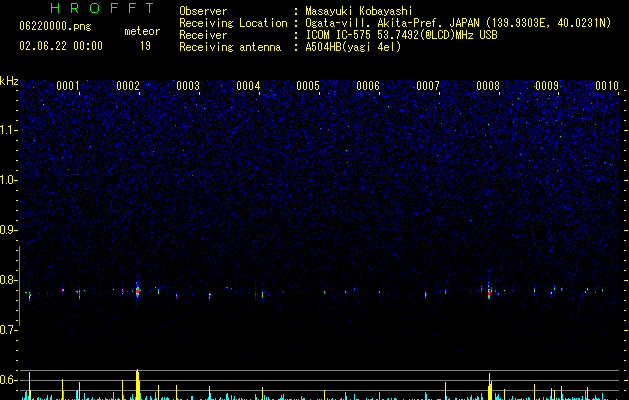Click time marker 0009
This screenshot has height=400, width=629.
point(547,86)
